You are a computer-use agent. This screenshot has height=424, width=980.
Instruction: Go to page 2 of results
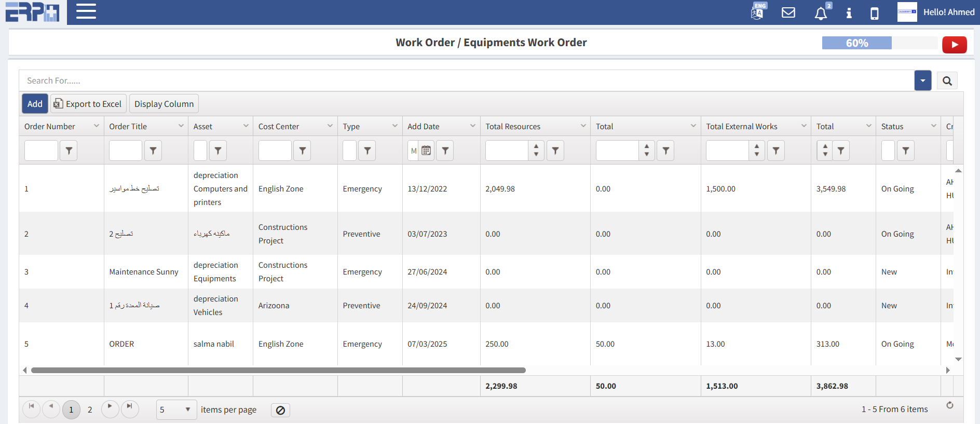click(90, 410)
